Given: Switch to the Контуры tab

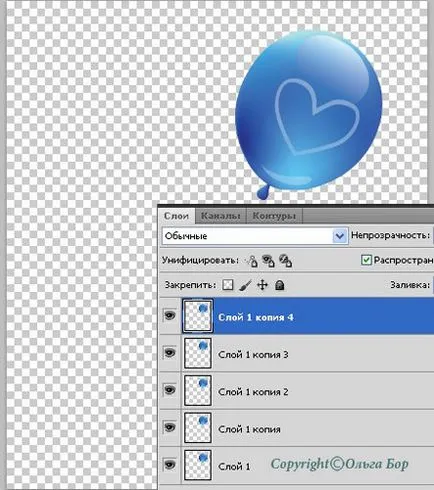Looking at the screenshot, I should coord(274,216).
